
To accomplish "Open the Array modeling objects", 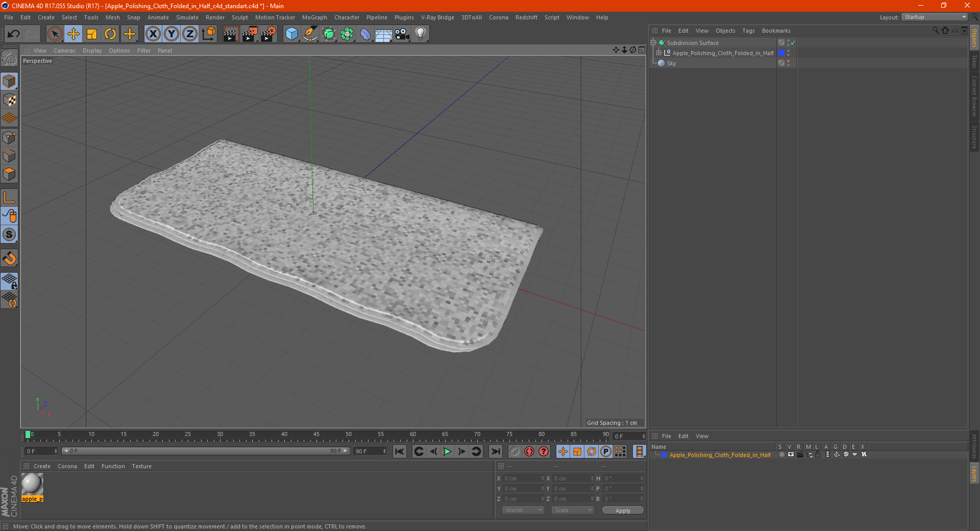I will pyautogui.click(x=347, y=34).
